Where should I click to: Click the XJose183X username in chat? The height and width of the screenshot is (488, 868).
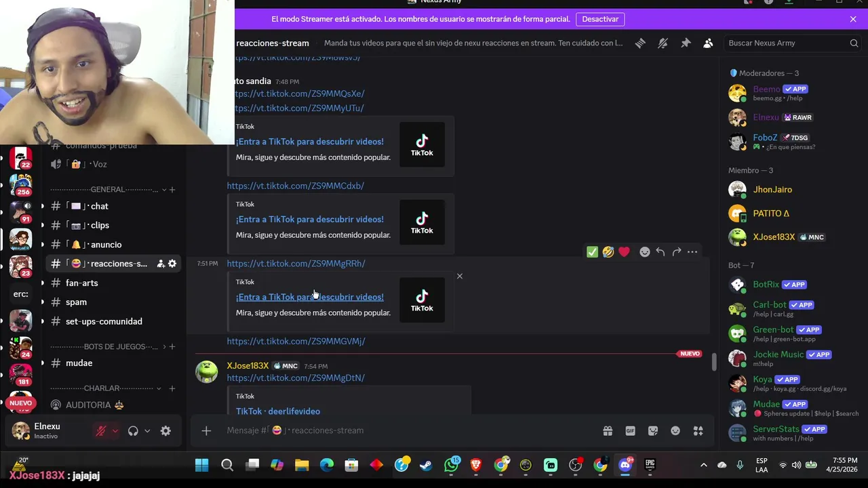click(248, 365)
